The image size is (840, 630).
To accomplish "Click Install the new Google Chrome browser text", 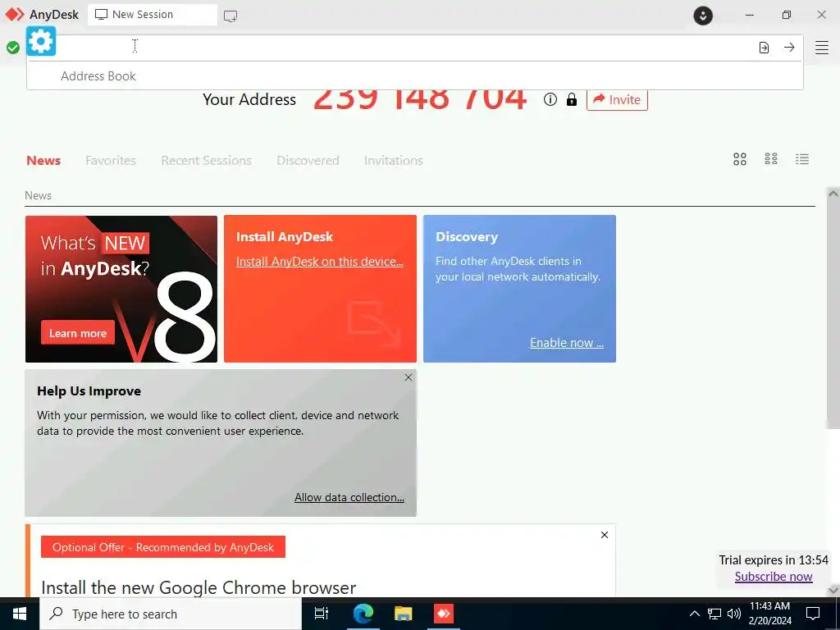I will click(199, 587).
